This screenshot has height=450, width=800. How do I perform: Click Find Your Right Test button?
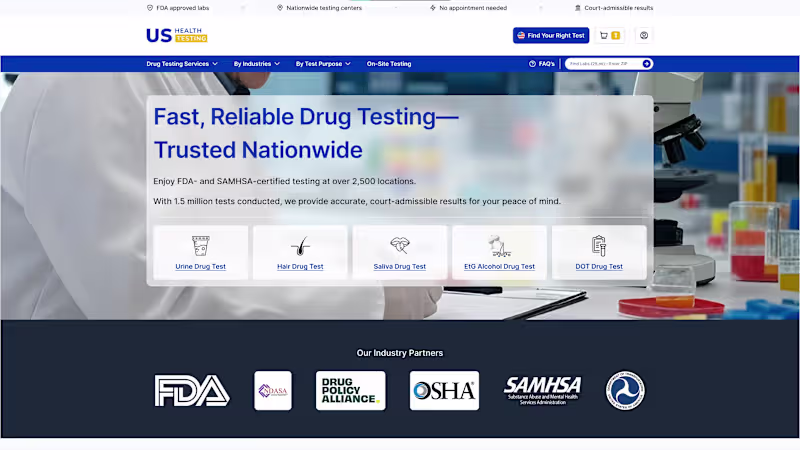coord(551,35)
